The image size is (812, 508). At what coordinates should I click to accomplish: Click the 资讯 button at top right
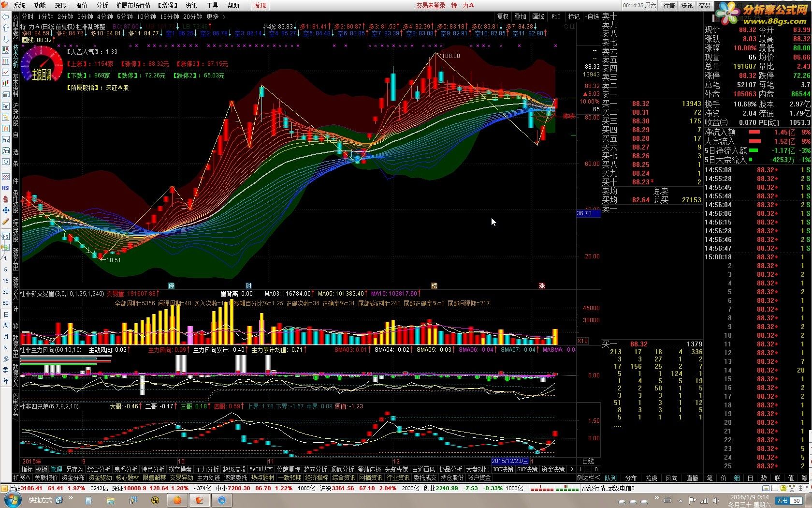click(687, 5)
